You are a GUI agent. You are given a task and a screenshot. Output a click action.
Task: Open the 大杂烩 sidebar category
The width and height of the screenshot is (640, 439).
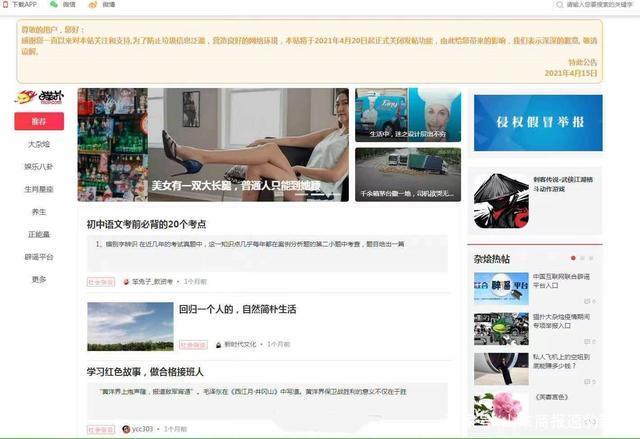click(39, 144)
